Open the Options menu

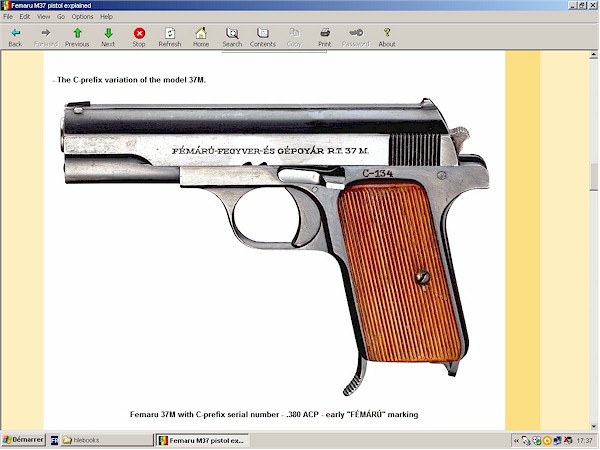click(82, 16)
